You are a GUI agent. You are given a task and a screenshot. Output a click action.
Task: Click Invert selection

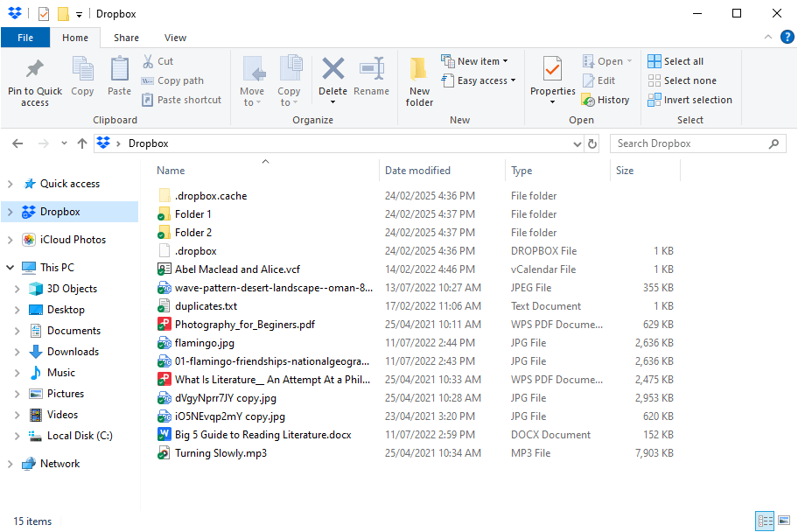(689, 100)
